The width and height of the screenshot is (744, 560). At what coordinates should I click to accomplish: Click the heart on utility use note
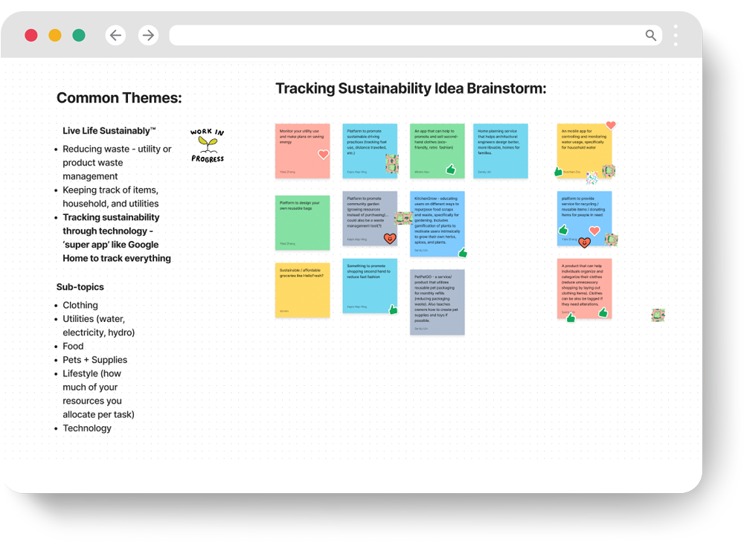[323, 155]
